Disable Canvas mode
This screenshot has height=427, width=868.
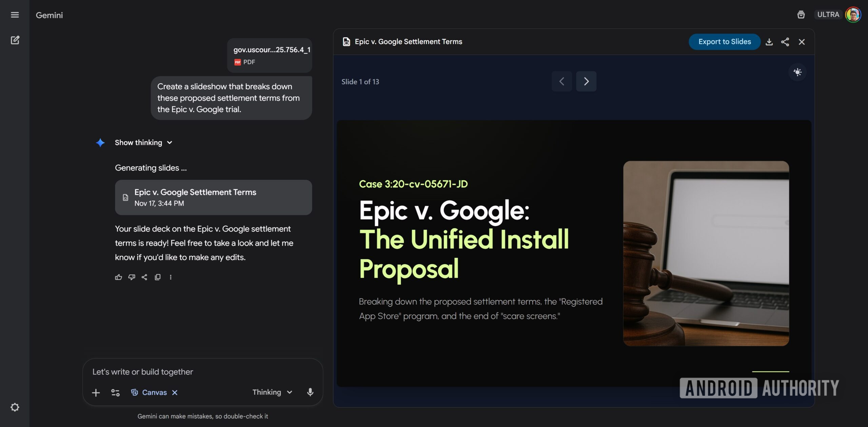click(x=175, y=392)
